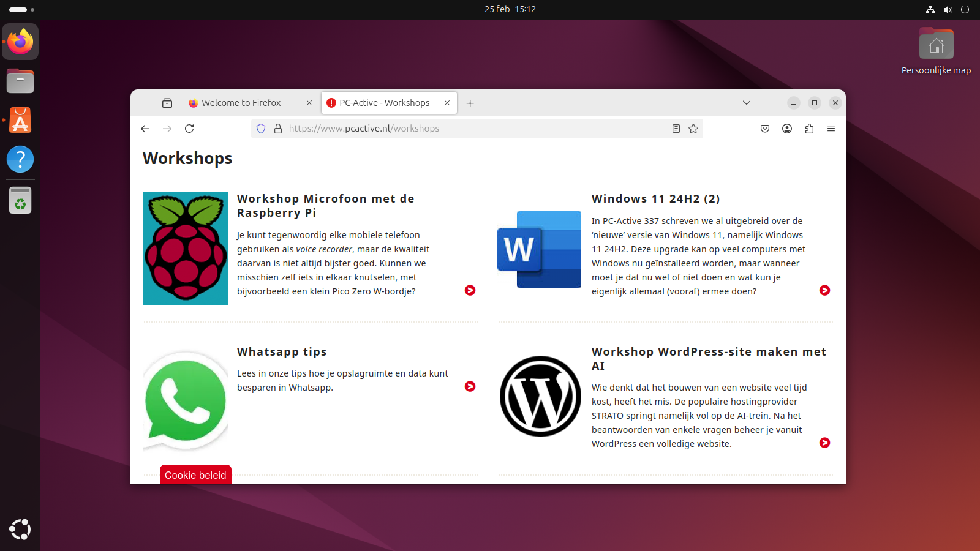Click the forward navigation arrow

[167, 129]
